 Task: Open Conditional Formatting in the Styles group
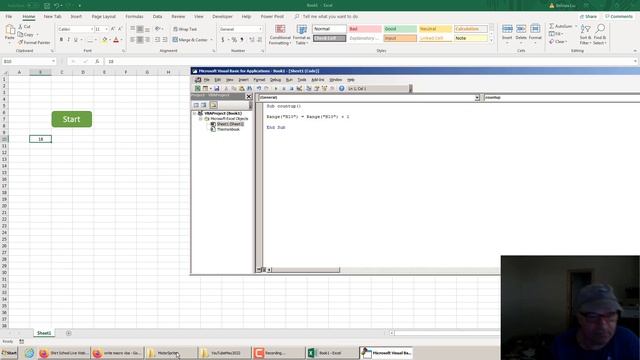pyautogui.click(x=280, y=34)
